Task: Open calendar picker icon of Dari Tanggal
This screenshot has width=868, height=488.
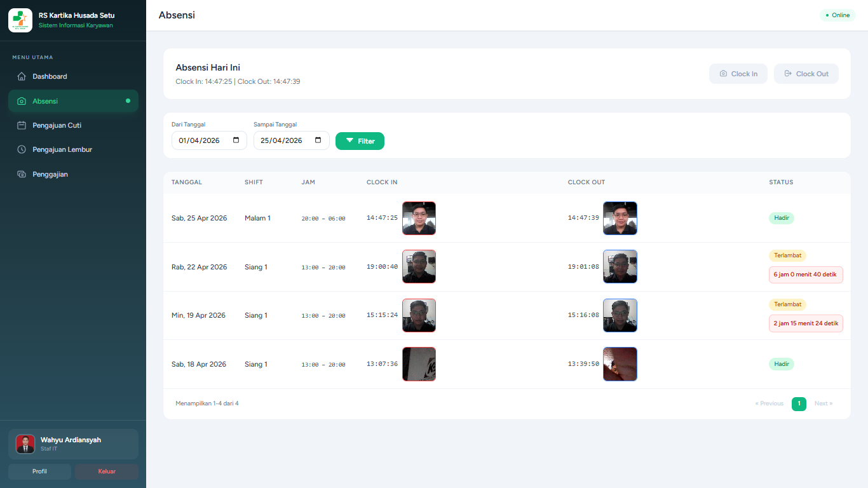Action: (236, 140)
